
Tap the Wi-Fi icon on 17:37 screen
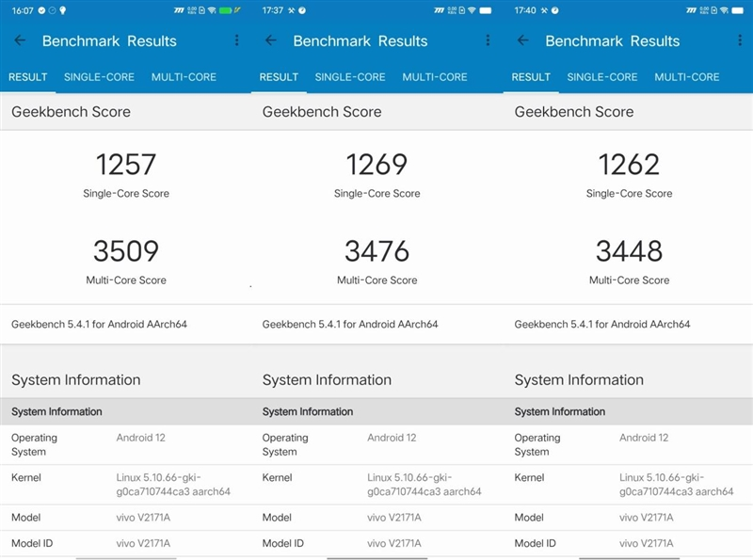pos(473,10)
